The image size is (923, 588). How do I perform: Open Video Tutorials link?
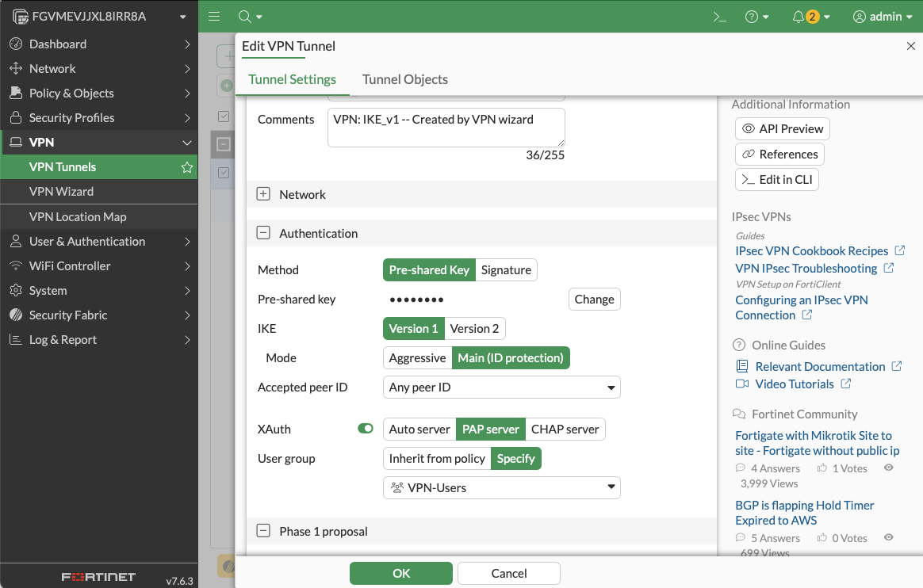(795, 384)
